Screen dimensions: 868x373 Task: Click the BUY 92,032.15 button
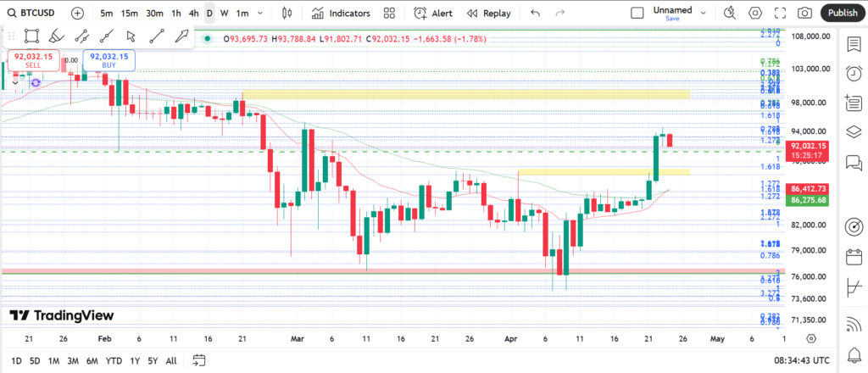[109, 60]
